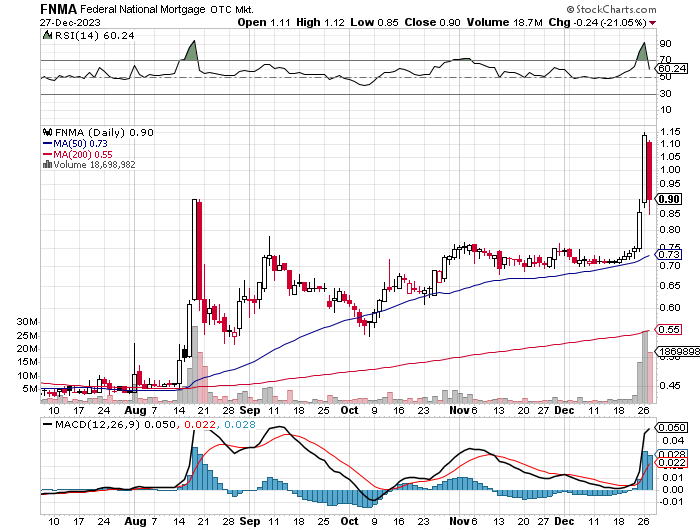The image size is (700, 530).
Task: Click the blue 0.73 MA(50) axis tag
Action: point(669,255)
